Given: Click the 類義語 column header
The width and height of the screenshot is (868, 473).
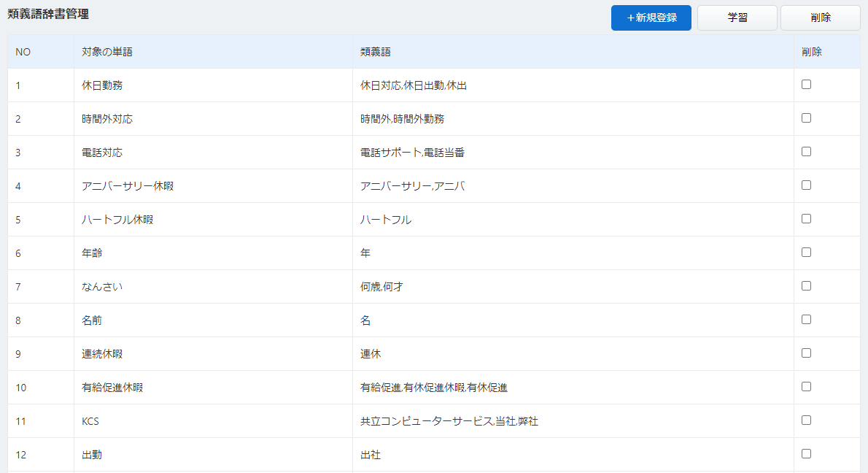Looking at the screenshot, I should [376, 52].
